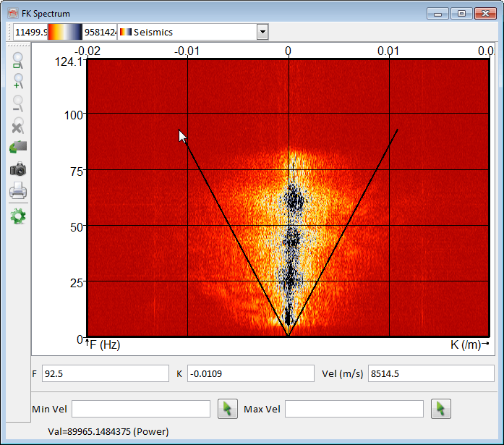
Task: Pick the Min Vel with the arrow button
Action: pos(227,409)
